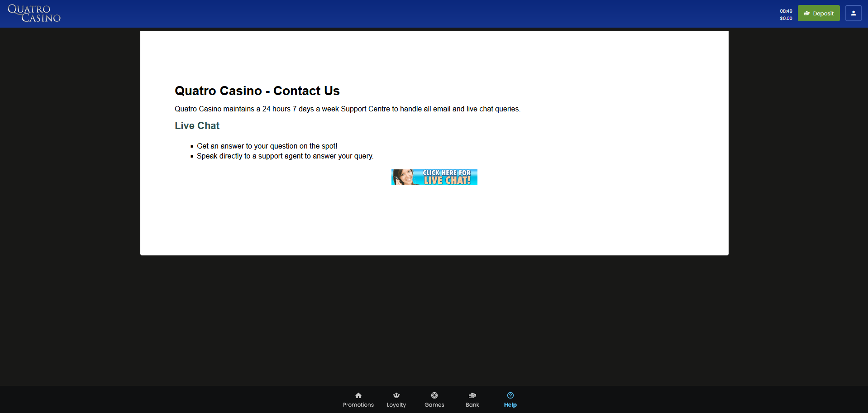Click the Quatro Casino logo
This screenshot has width=868, height=413.
[x=34, y=14]
